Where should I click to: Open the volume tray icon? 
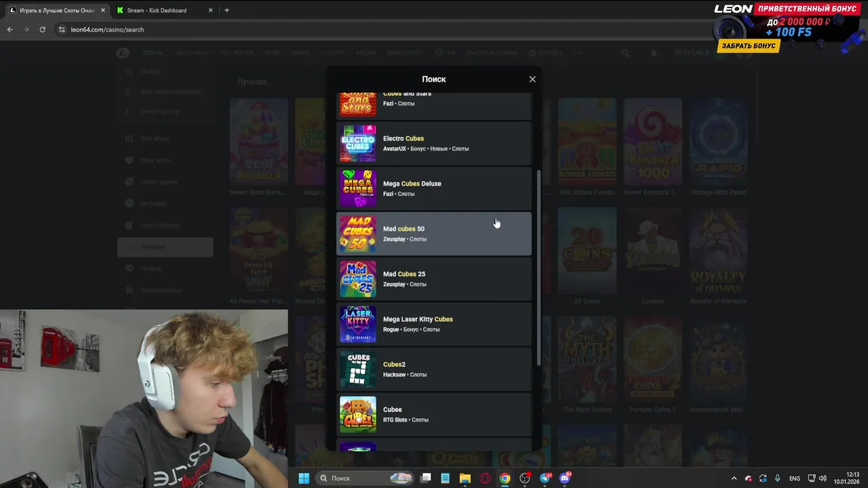823,479
